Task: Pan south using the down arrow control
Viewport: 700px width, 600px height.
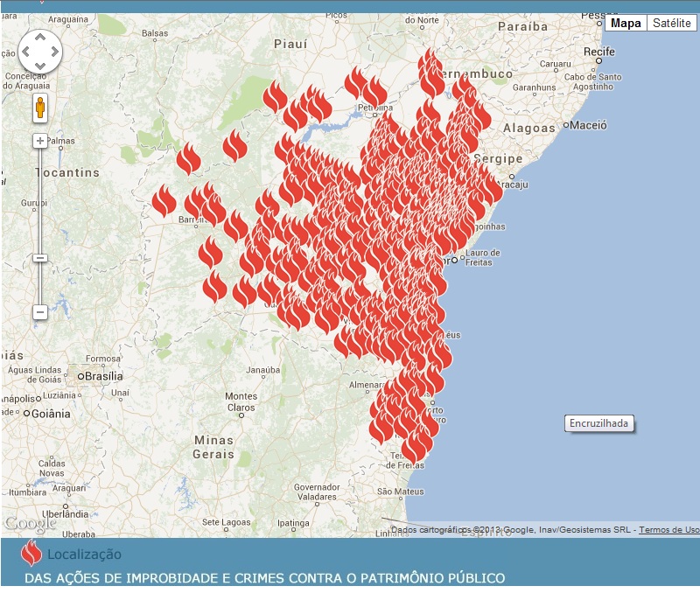Action: coord(39,66)
